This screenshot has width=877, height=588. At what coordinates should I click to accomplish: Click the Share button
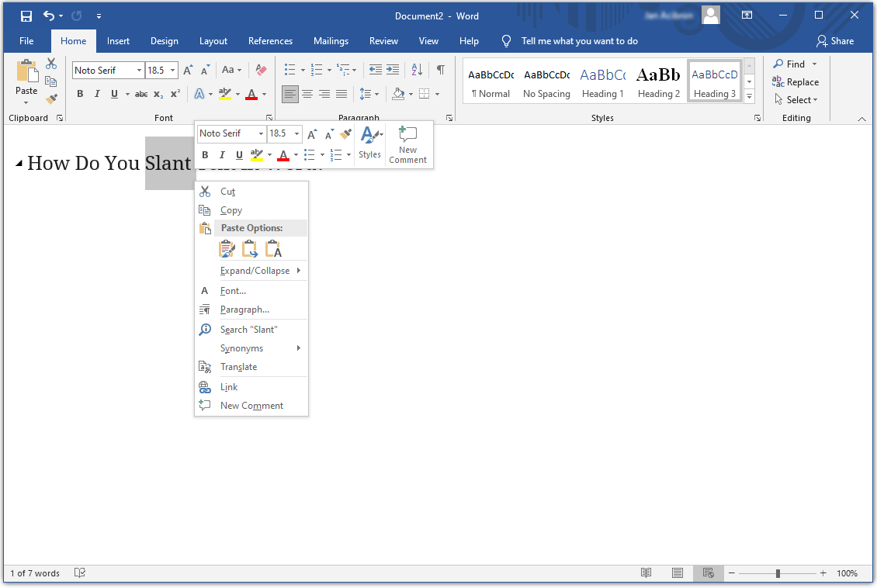[x=835, y=41]
